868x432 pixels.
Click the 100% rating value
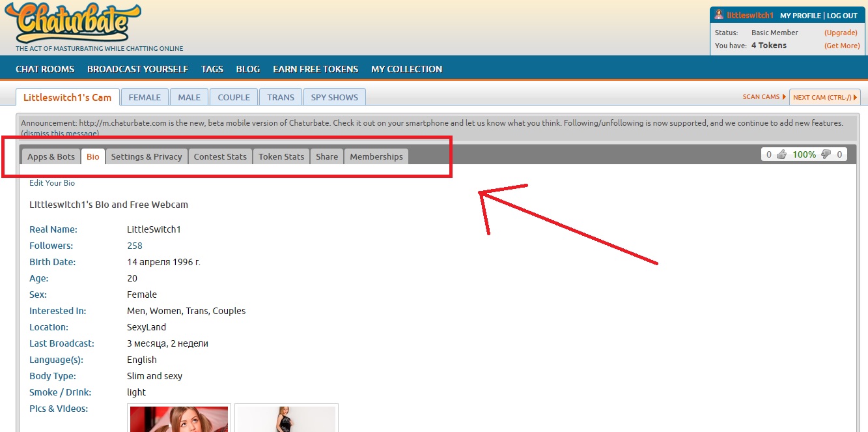click(x=804, y=154)
